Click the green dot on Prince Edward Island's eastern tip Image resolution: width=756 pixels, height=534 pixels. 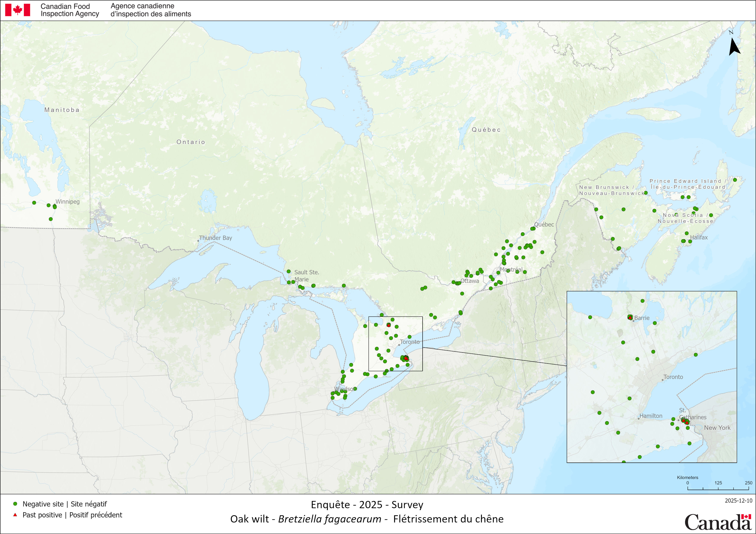735,180
